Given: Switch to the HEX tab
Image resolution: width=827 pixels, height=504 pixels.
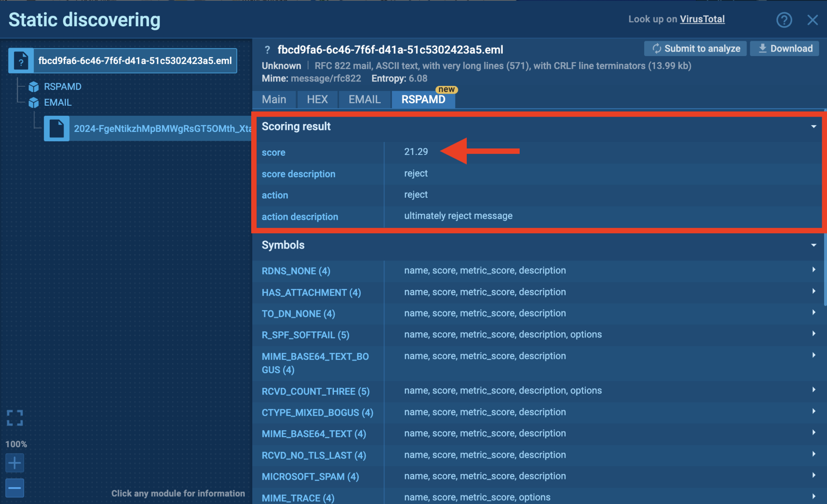Looking at the screenshot, I should [x=317, y=100].
